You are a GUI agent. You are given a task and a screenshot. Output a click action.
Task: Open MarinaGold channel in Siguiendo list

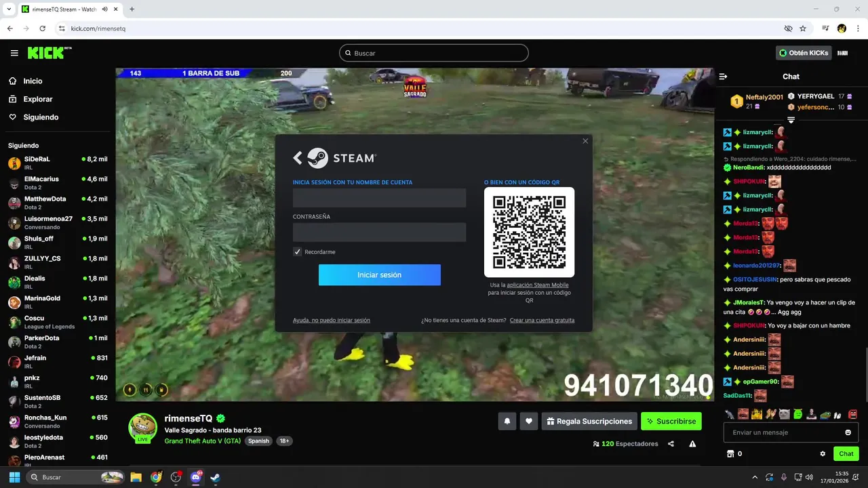[58, 302]
